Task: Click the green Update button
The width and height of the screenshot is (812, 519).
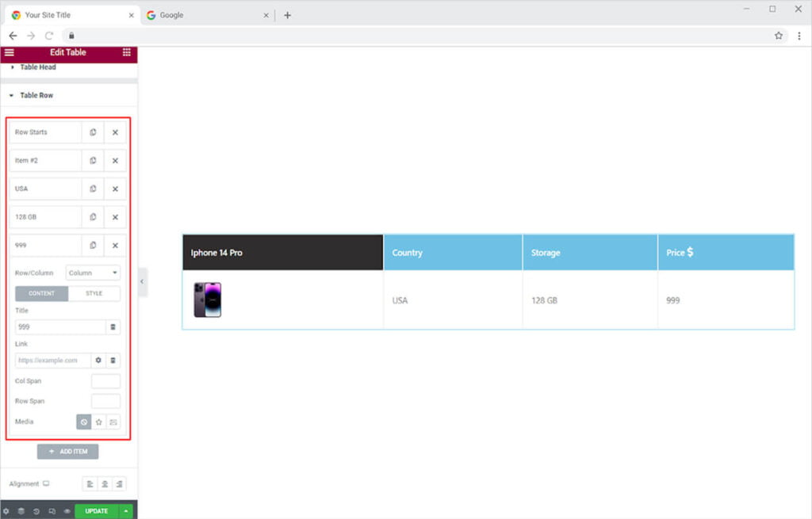Action: click(97, 511)
